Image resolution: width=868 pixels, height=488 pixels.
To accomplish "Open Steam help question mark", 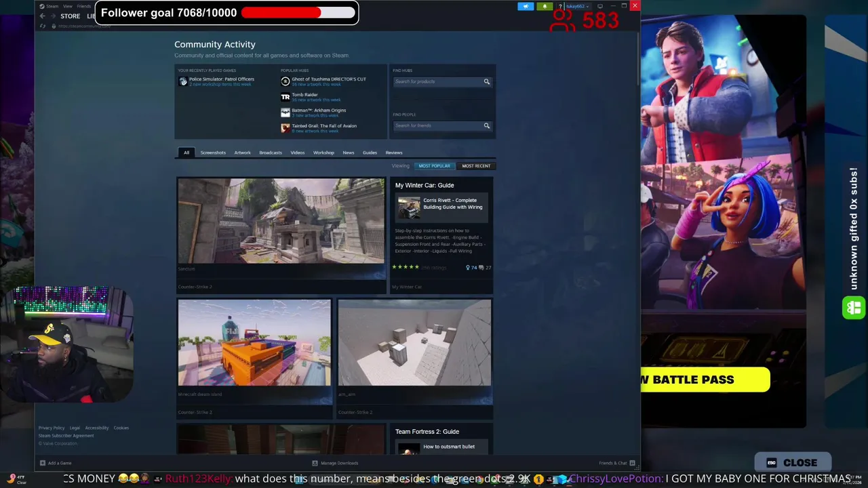I will tap(560, 6).
